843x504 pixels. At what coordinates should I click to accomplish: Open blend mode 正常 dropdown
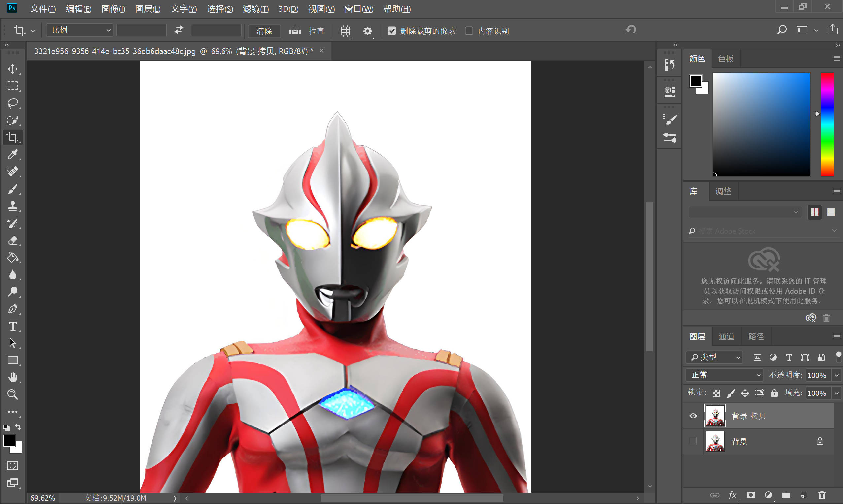tap(725, 375)
